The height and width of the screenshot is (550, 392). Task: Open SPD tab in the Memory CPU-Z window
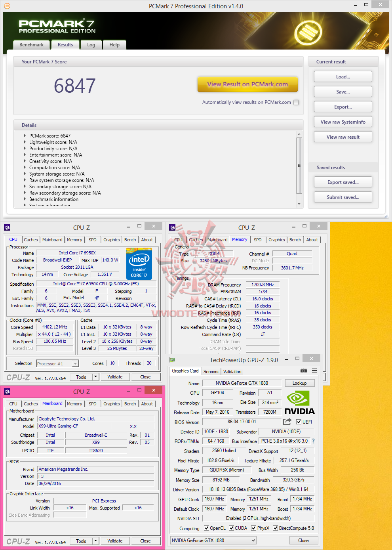[x=257, y=240]
